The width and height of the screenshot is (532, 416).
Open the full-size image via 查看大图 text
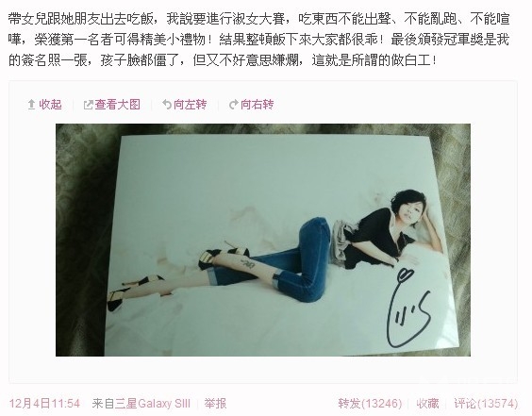click(x=117, y=105)
